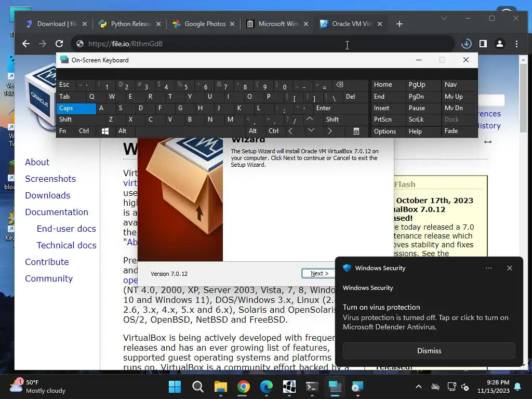The width and height of the screenshot is (532, 399).
Task: Switch to the Microsoft Windows tab
Action: point(277,24)
